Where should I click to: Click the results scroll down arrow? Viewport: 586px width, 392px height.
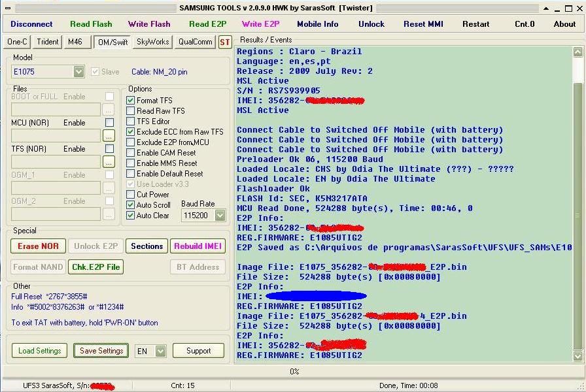[577, 356]
